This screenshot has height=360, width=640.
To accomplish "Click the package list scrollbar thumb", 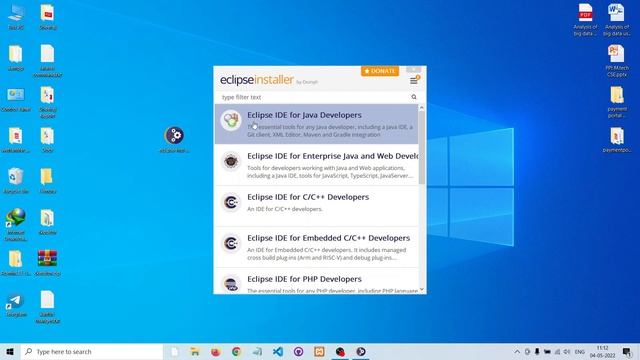I will coord(422,147).
